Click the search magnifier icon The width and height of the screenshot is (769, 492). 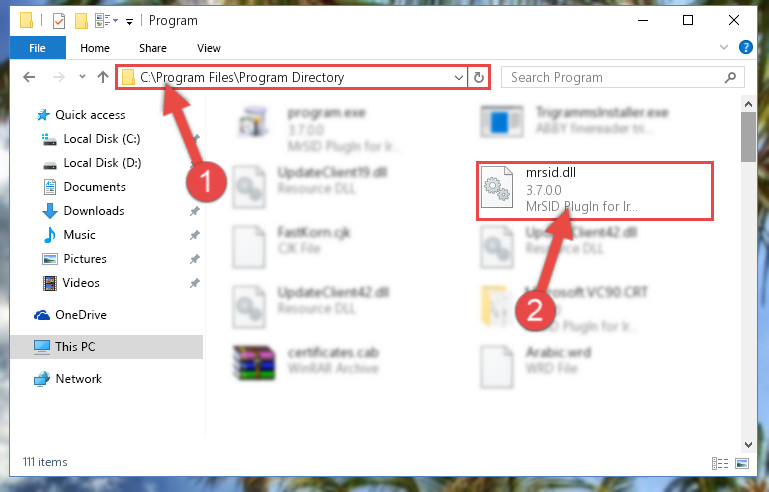730,78
